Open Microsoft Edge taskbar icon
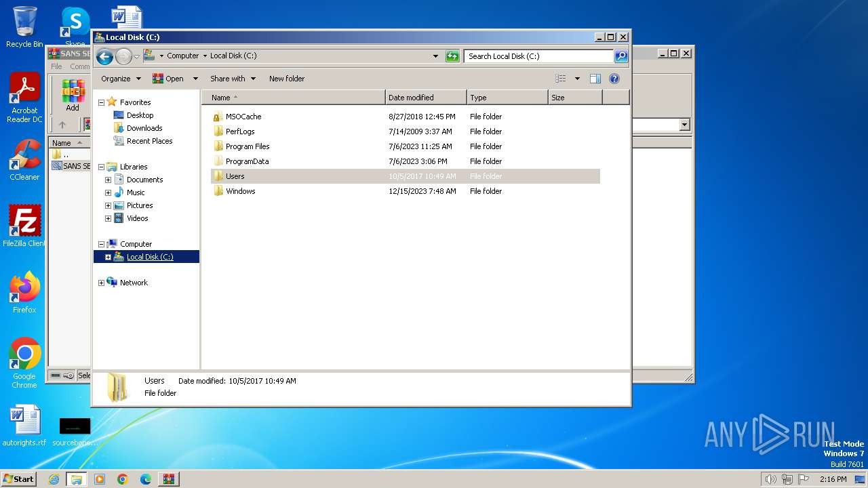The image size is (868, 488). pyautogui.click(x=146, y=479)
